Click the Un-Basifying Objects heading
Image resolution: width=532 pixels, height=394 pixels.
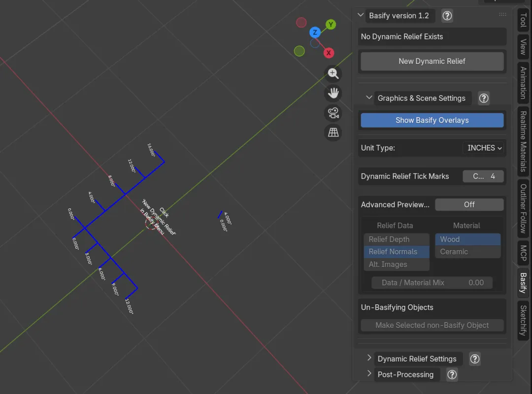pyautogui.click(x=397, y=307)
